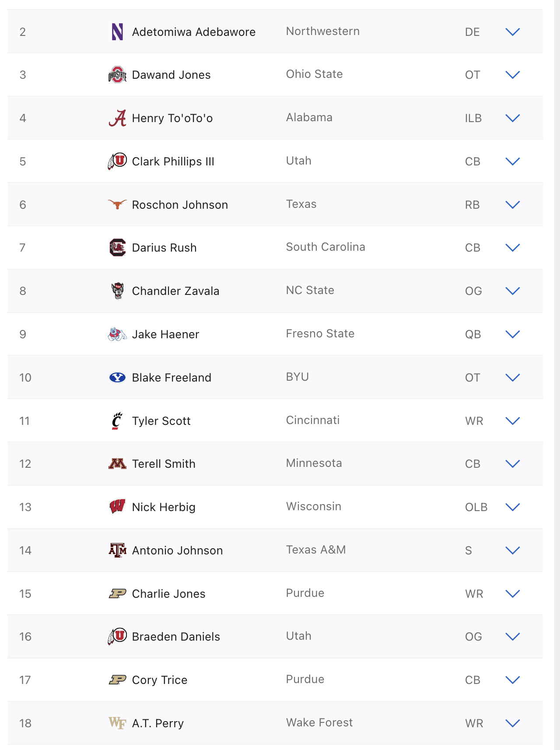Screen dimensions: 560x750
Task: Click the Cincinnati Bearcats C logo
Action: coord(117,421)
